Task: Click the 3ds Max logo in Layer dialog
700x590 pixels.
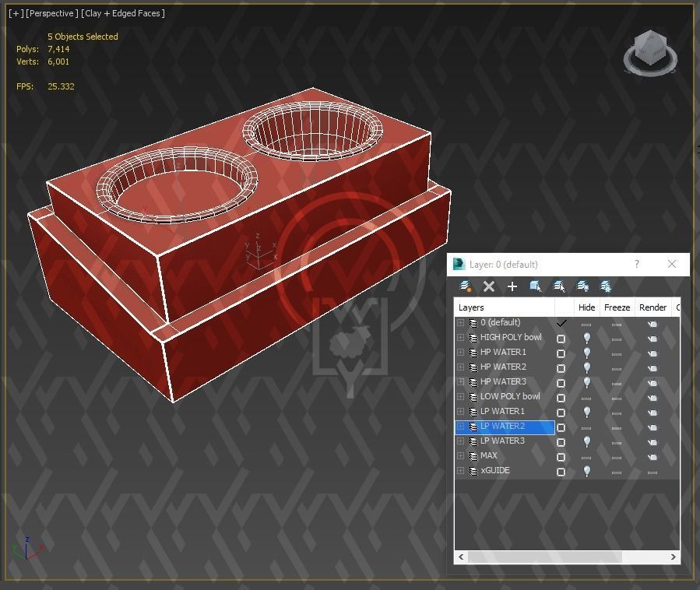Action: [x=459, y=264]
